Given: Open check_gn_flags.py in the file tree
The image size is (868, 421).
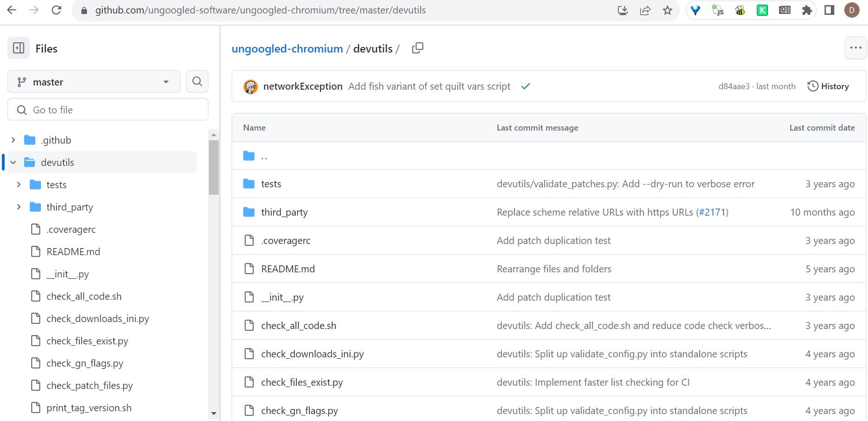Looking at the screenshot, I should [x=85, y=363].
